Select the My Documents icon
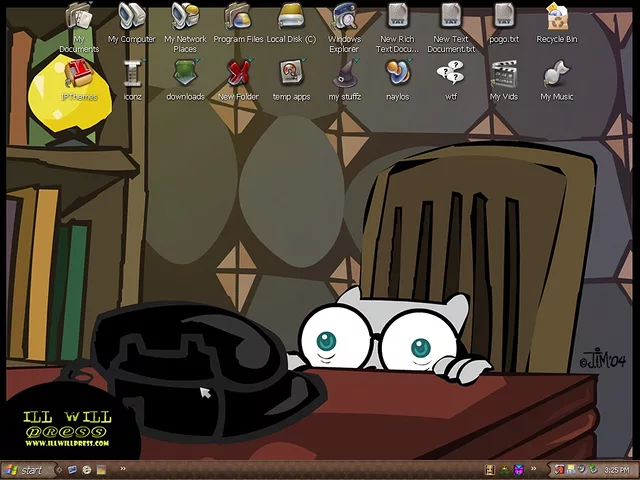 pos(79,17)
